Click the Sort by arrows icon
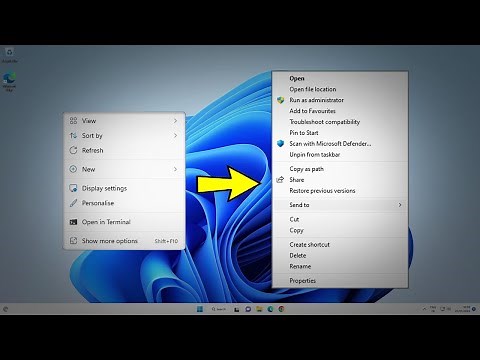The height and width of the screenshot is (360, 480). coord(73,135)
